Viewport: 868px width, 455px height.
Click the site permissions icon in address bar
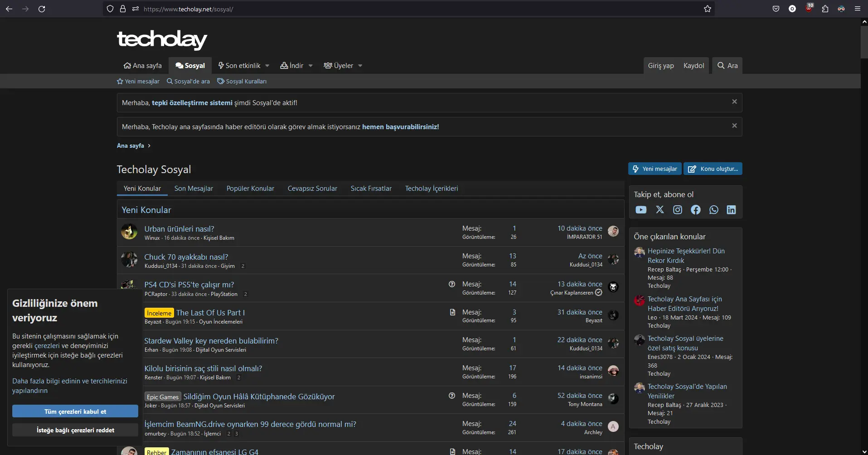tap(136, 9)
